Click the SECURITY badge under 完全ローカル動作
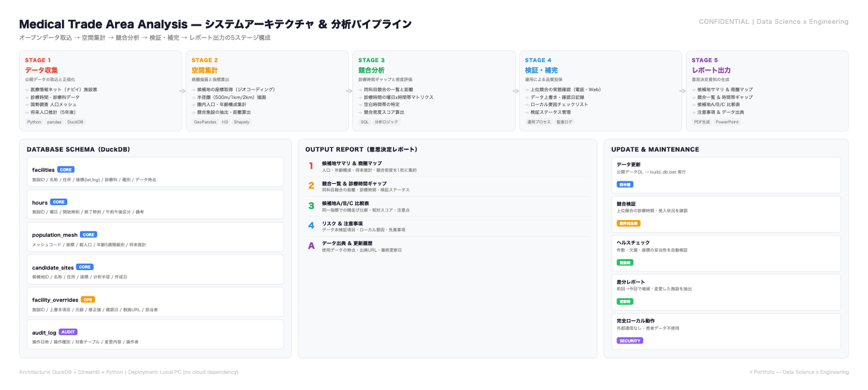Viewport: 868px width, 390px height. coord(630,341)
